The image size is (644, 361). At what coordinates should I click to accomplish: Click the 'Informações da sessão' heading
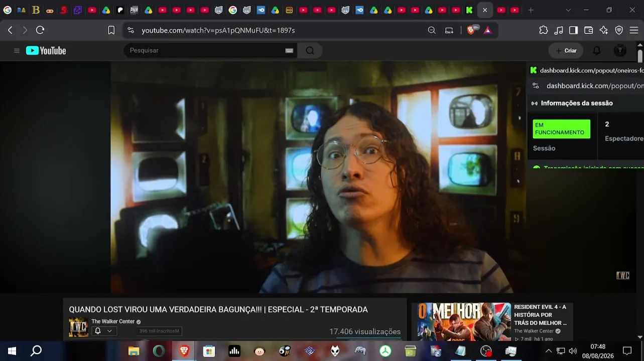[577, 103]
